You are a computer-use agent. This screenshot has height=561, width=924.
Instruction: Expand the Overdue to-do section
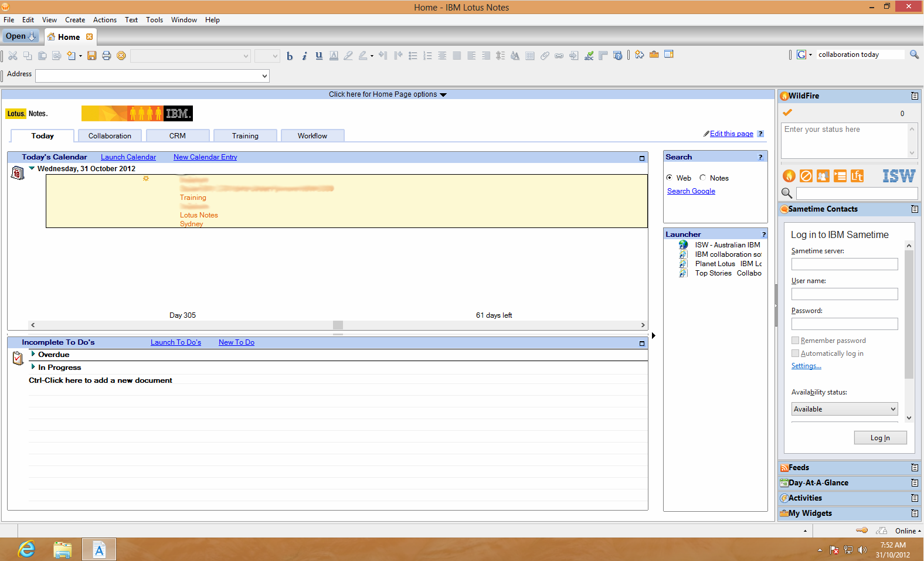[x=33, y=354]
